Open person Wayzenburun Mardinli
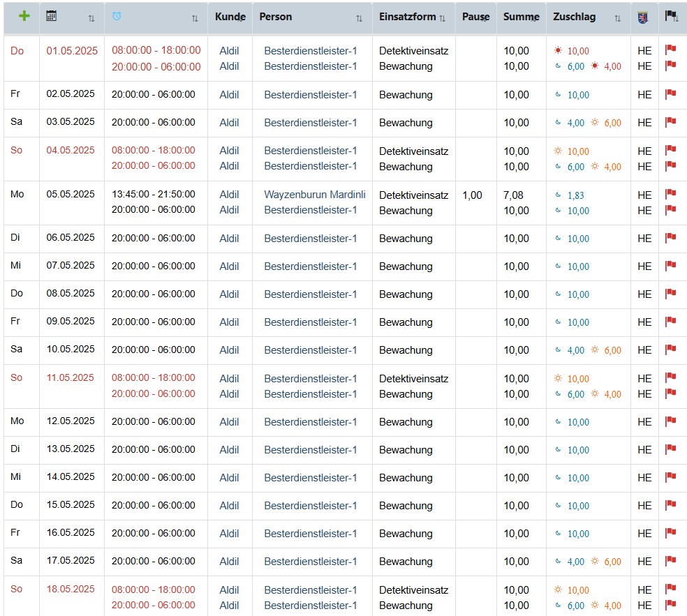This screenshot has height=616, width=687. (315, 195)
